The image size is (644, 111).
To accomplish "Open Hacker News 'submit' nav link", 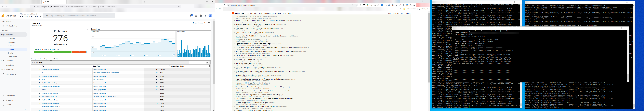I will point(290,13).
